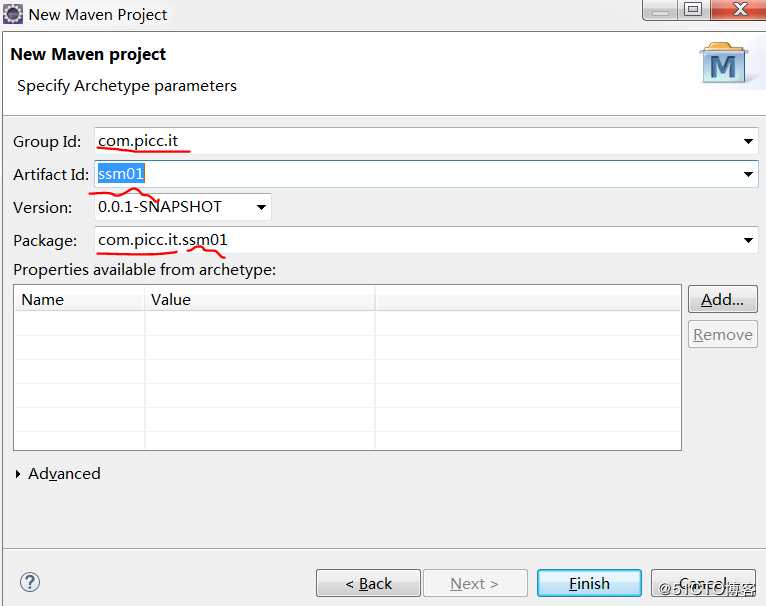Click the Eclipse icon in the title bar
Image resolution: width=766 pixels, height=606 pixels.
click(x=13, y=14)
